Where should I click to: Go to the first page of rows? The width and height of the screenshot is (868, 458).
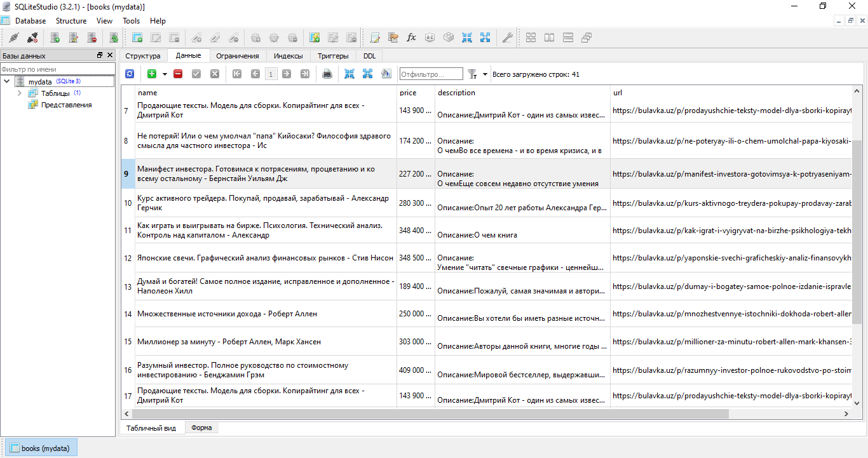237,74
